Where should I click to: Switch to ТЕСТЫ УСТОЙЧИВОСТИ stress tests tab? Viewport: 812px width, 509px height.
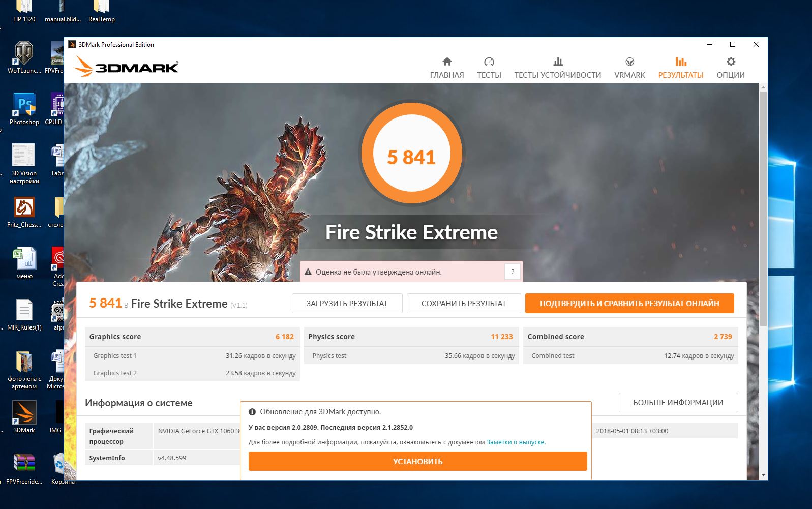tap(558, 68)
